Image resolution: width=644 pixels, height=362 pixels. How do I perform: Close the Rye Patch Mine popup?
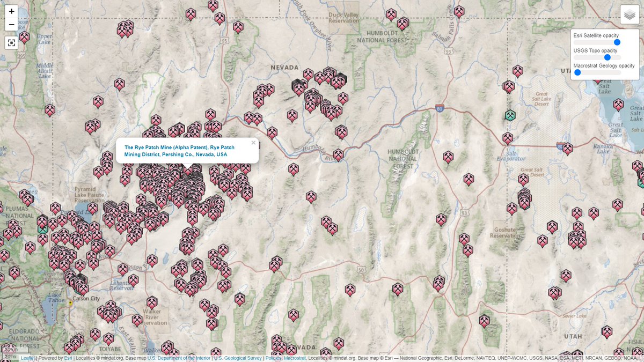point(253,143)
